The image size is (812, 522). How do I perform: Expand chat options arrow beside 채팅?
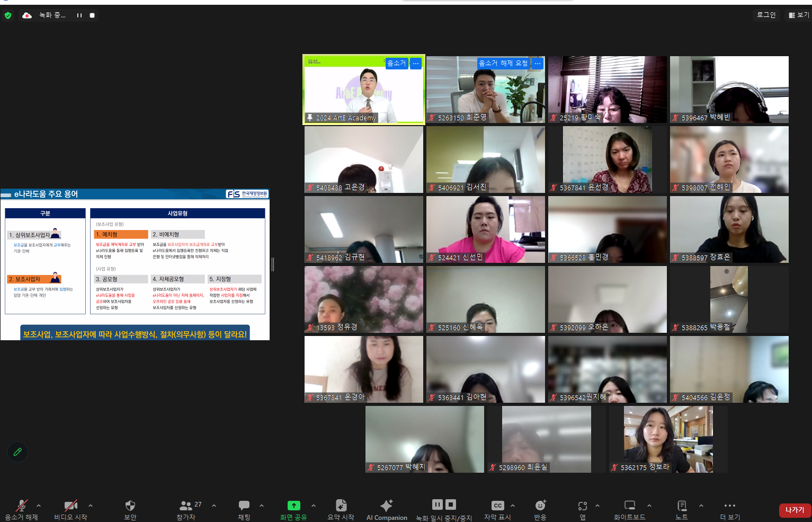pyautogui.click(x=262, y=506)
